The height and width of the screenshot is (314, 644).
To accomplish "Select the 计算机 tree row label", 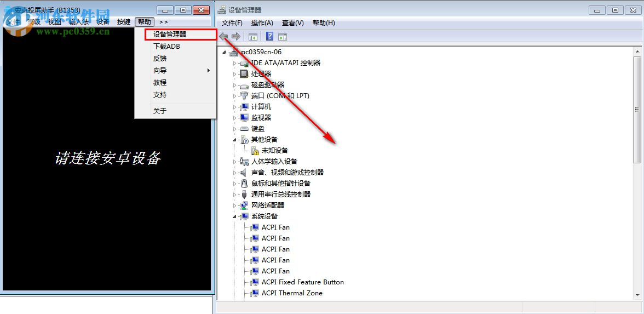I will [x=261, y=107].
